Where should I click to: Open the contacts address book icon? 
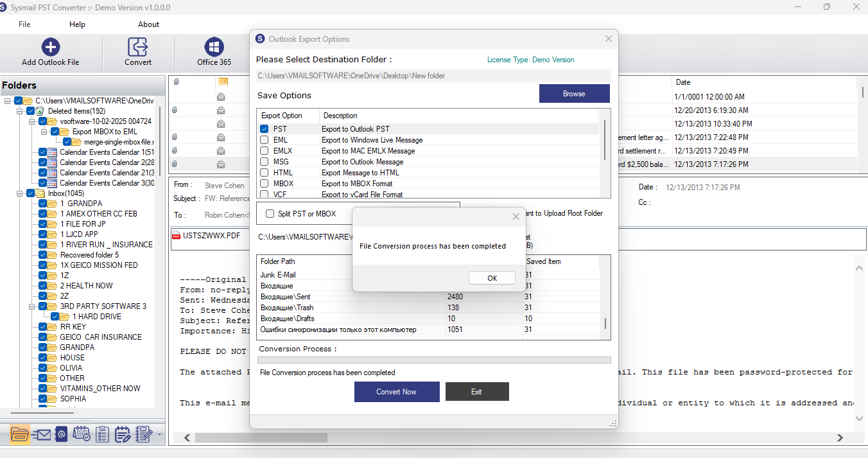tap(61, 435)
